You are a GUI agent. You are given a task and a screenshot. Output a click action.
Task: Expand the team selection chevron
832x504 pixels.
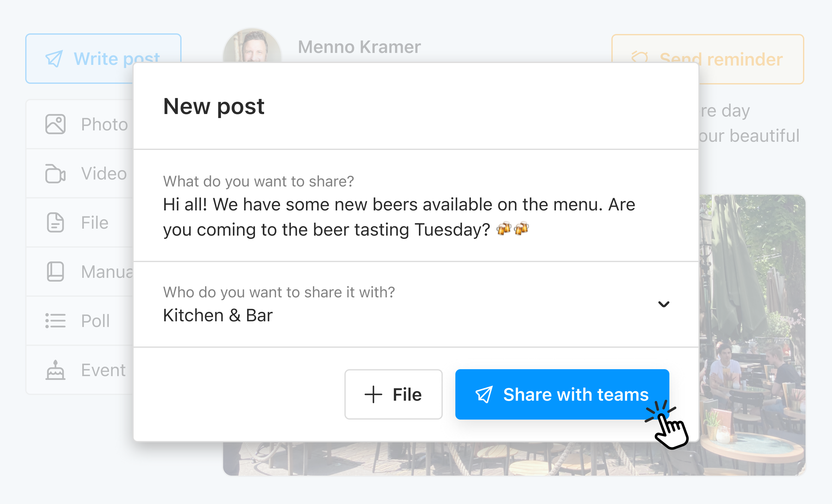click(663, 305)
